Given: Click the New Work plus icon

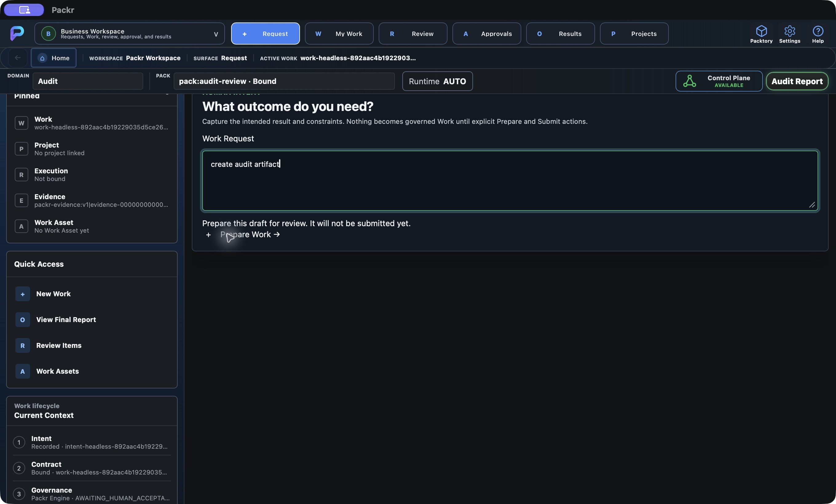Looking at the screenshot, I should point(22,294).
